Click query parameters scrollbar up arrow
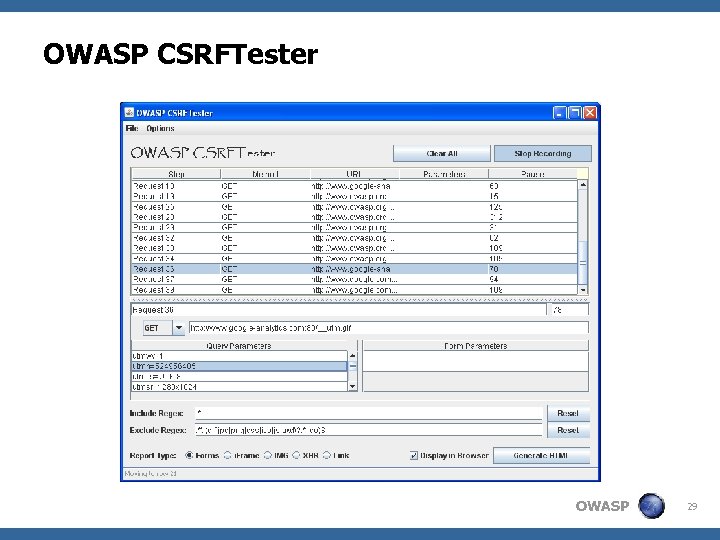 coord(353,355)
